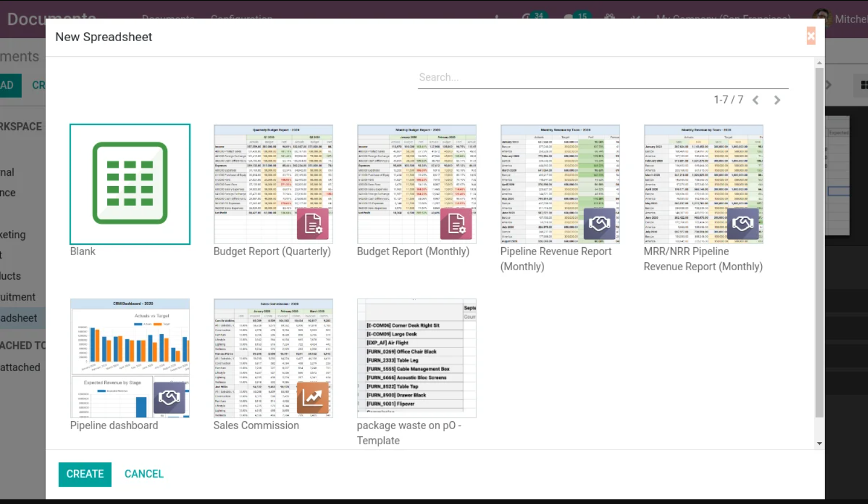The height and width of the screenshot is (504, 868).
Task: Click handshake badge on Pipeline Revenue Report
Action: 599,224
